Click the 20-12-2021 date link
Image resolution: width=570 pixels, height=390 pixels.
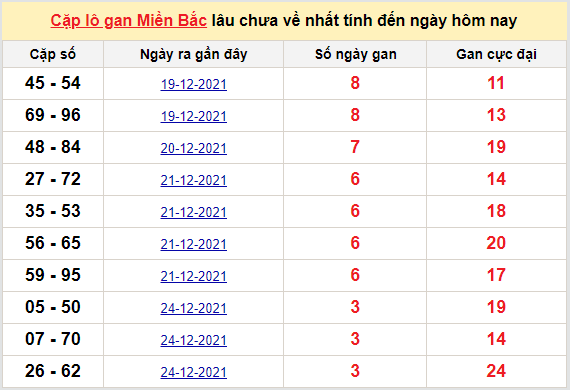(x=193, y=148)
